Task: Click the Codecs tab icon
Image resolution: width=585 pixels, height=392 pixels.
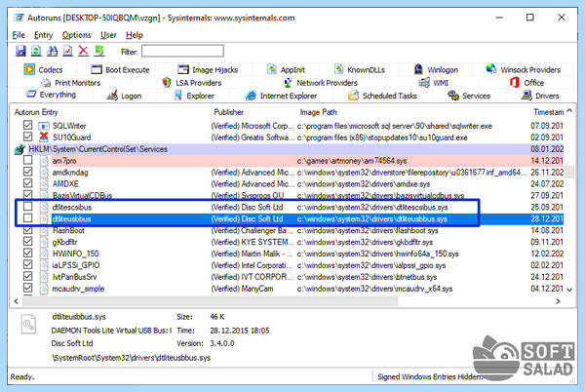Action: [29, 69]
